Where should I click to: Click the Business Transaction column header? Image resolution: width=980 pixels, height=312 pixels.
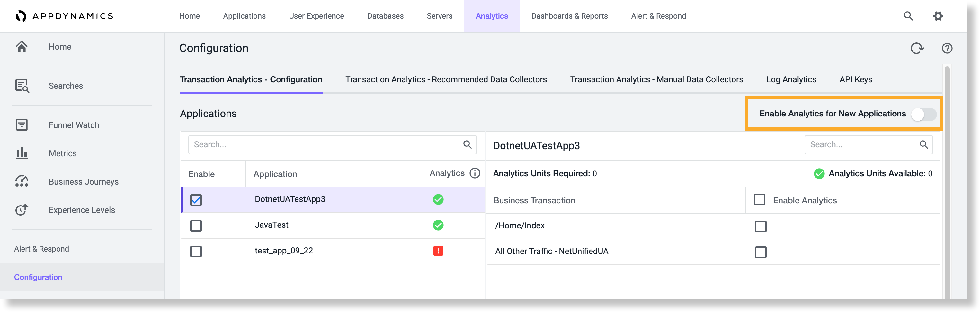534,200
